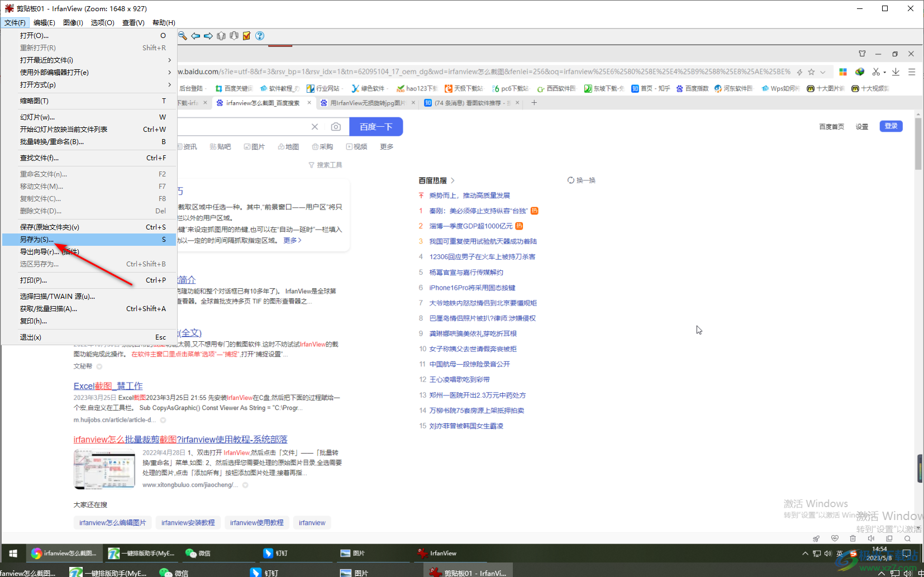Select 幻灯片(w)... menu item
The width and height of the screenshot is (924, 577).
89,117
